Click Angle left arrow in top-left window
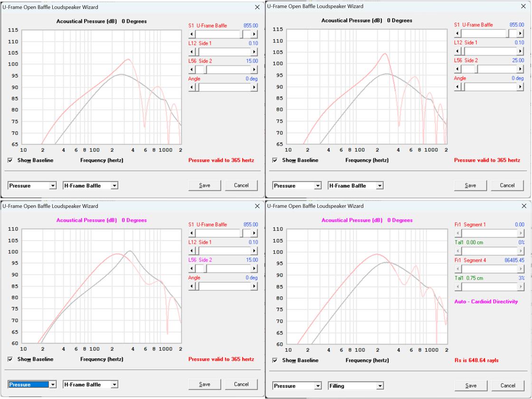This screenshot has height=399, width=532. tap(192, 87)
